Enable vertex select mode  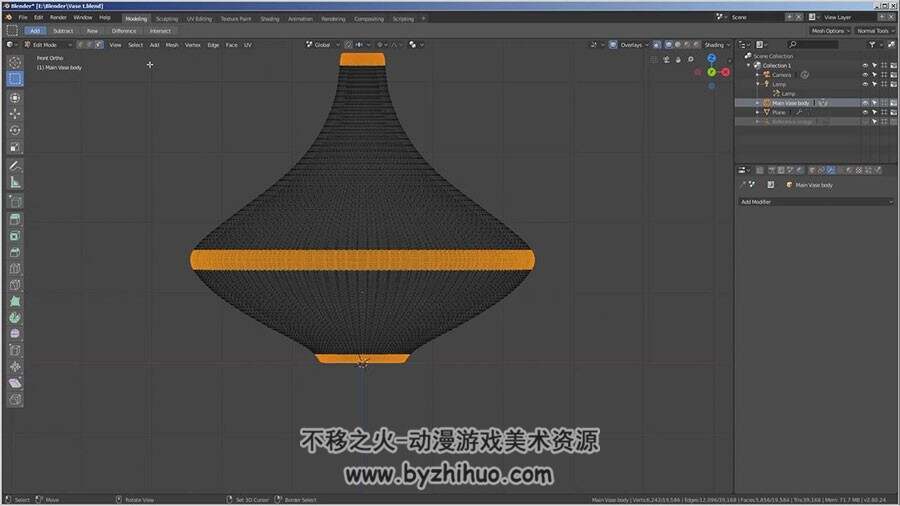(x=80, y=45)
